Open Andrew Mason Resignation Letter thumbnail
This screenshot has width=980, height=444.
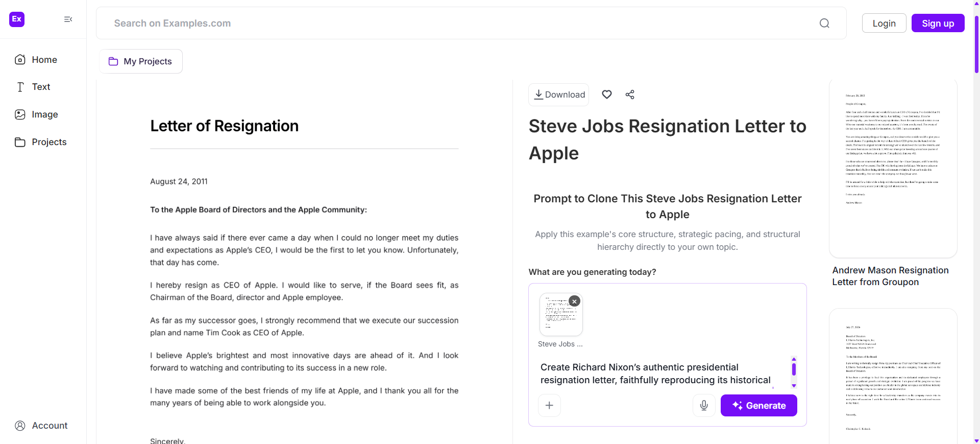(x=893, y=168)
